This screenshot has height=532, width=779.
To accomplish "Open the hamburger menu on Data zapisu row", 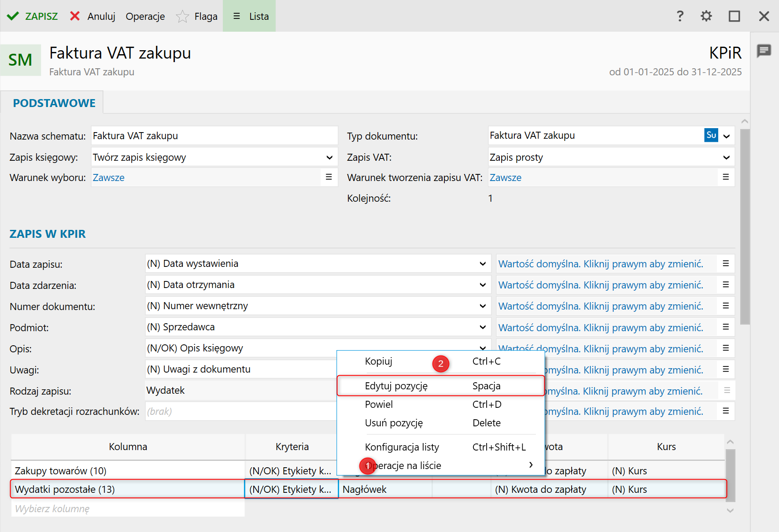I will [x=726, y=264].
